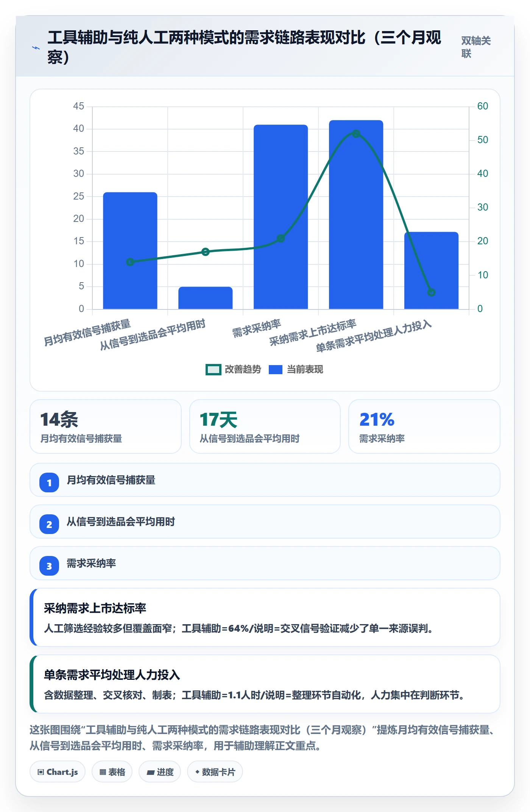Viewport: 530px width, 812px height.
Task: Click the tallest 采纳需求上市达标率 bar
Action: 356,215
